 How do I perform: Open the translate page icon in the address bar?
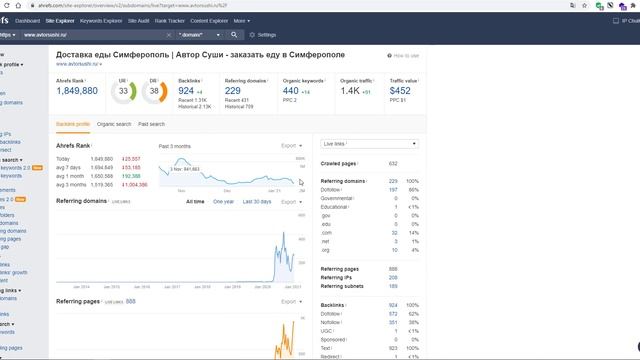point(573,6)
